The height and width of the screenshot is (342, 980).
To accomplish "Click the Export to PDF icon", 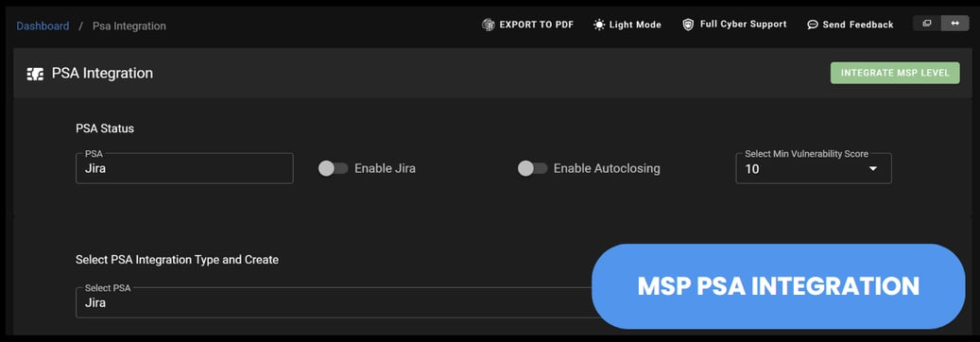I will coord(489,25).
